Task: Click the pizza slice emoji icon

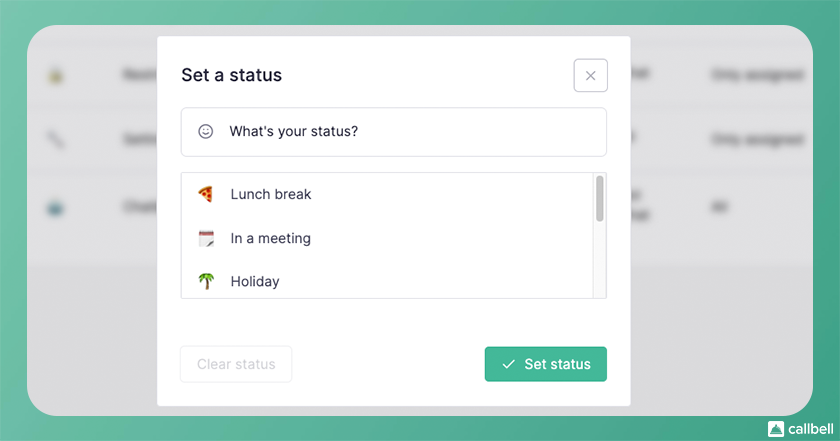Action: [x=206, y=194]
